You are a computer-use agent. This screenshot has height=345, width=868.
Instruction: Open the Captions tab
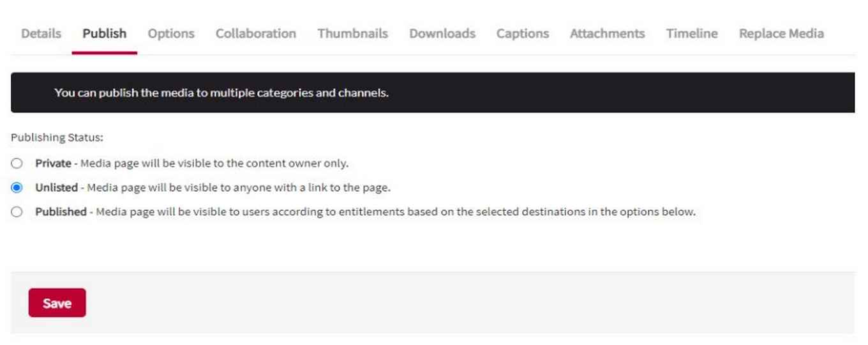click(522, 34)
